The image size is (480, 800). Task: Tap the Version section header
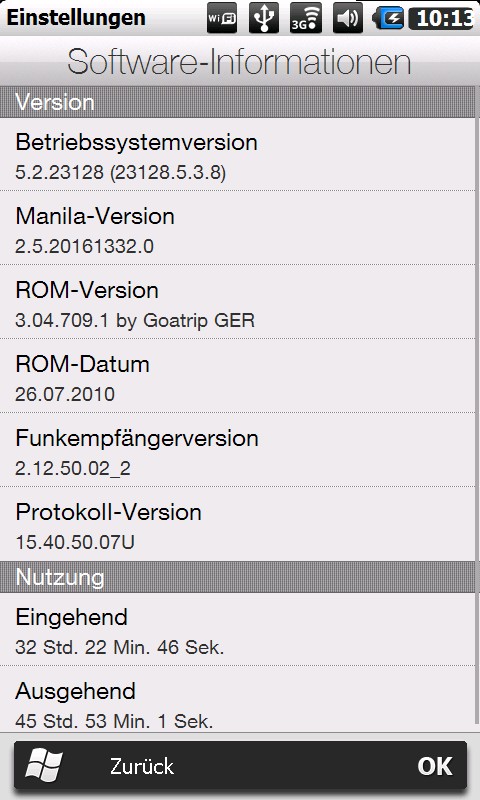click(238, 102)
